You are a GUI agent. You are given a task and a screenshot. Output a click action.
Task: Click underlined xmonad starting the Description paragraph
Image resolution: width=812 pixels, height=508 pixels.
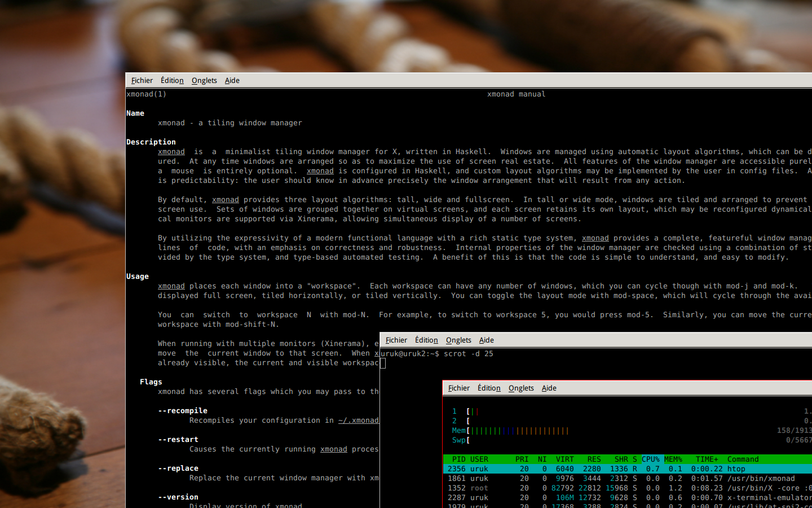click(171, 151)
